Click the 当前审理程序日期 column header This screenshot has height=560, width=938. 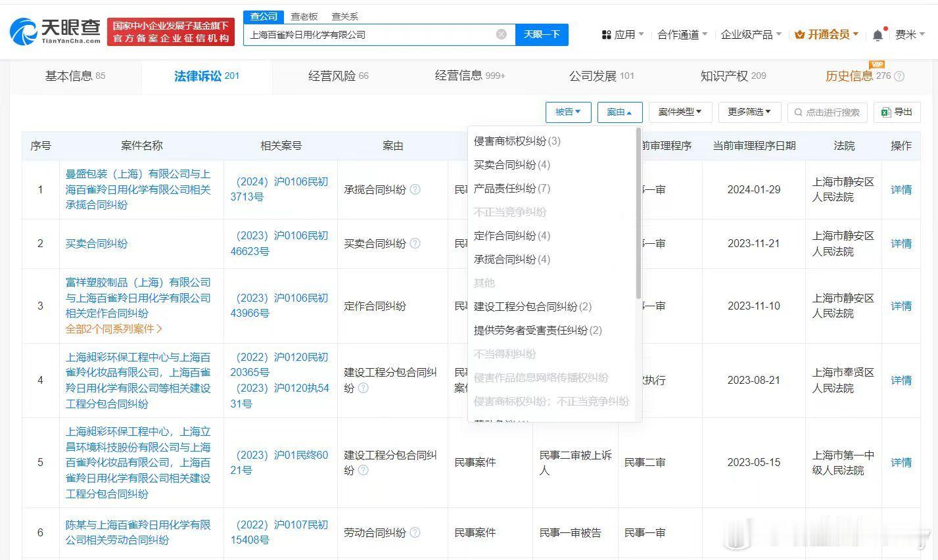point(754,146)
